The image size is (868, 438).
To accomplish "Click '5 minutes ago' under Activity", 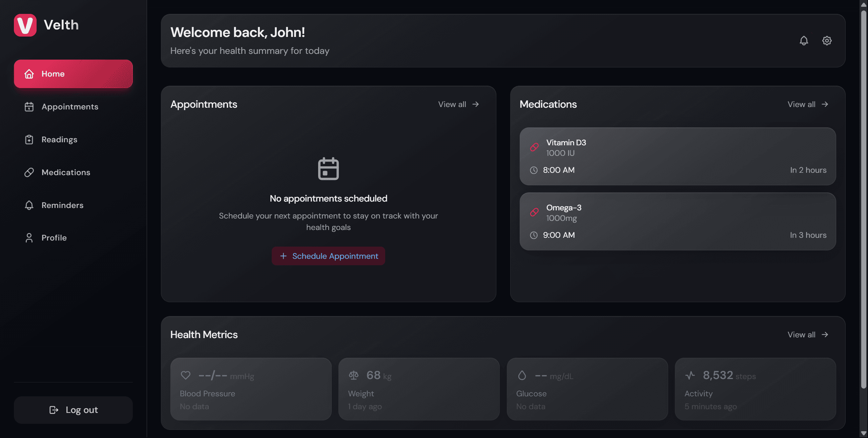I will point(710,406).
